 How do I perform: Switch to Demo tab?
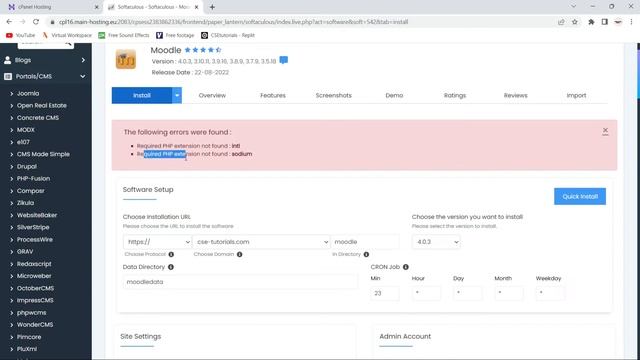(x=394, y=95)
